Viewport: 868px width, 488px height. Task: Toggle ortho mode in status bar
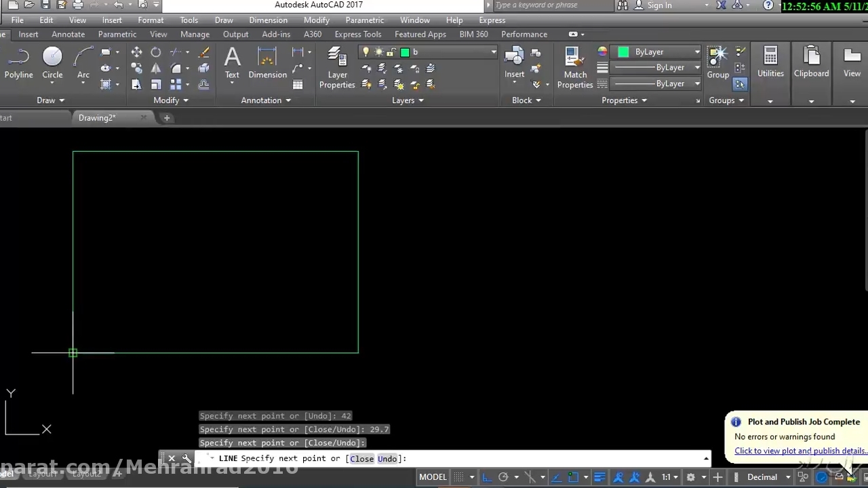coord(487,477)
